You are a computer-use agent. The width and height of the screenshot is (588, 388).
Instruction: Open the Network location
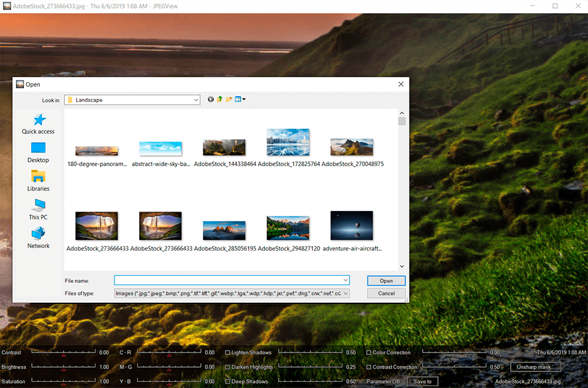[x=38, y=234]
